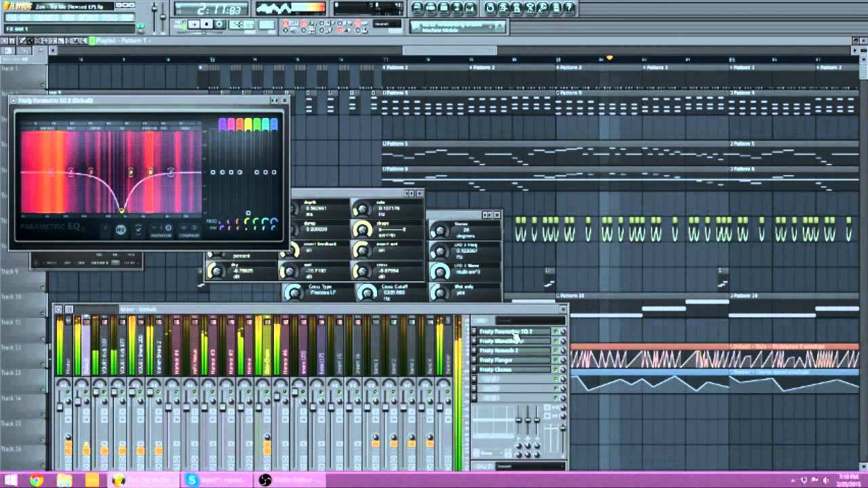Click the File Explorer icon in the Windows taskbar
868x488 pixels.
pyautogui.click(x=64, y=480)
